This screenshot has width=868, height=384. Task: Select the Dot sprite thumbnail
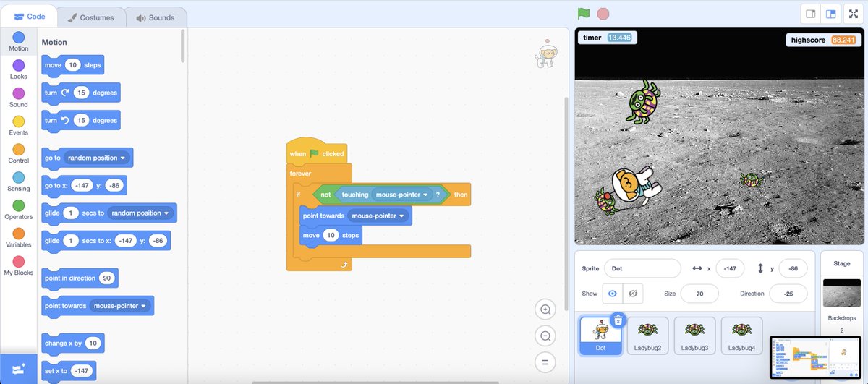pyautogui.click(x=600, y=336)
